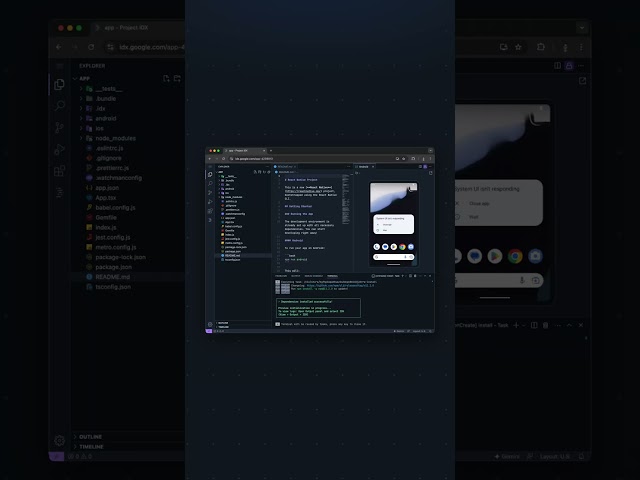Open Source Control in centered window's activity bar

point(210,193)
